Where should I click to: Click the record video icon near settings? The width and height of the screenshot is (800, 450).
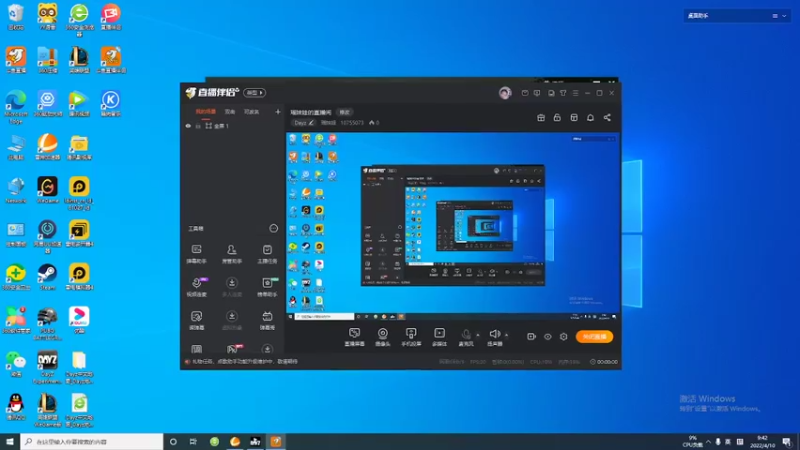(531, 337)
